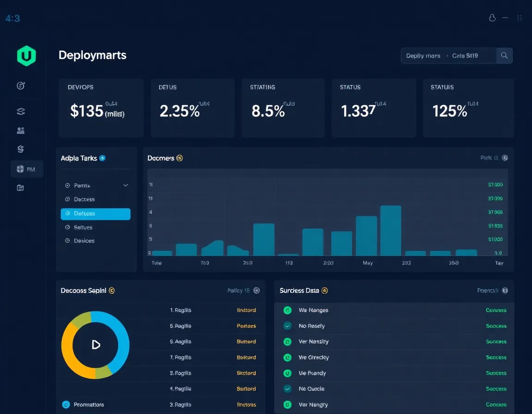Select the RM sidebar item
Viewport: 532px width, 414px height.
(27, 169)
